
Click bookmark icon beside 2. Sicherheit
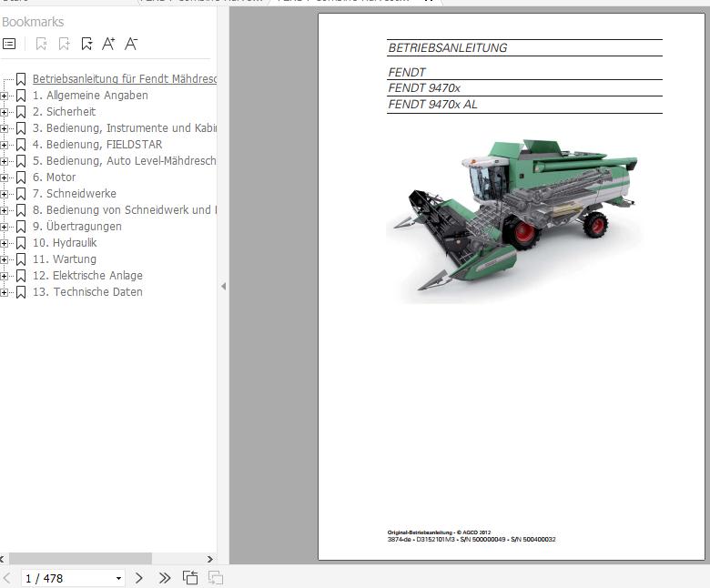pyautogui.click(x=21, y=112)
